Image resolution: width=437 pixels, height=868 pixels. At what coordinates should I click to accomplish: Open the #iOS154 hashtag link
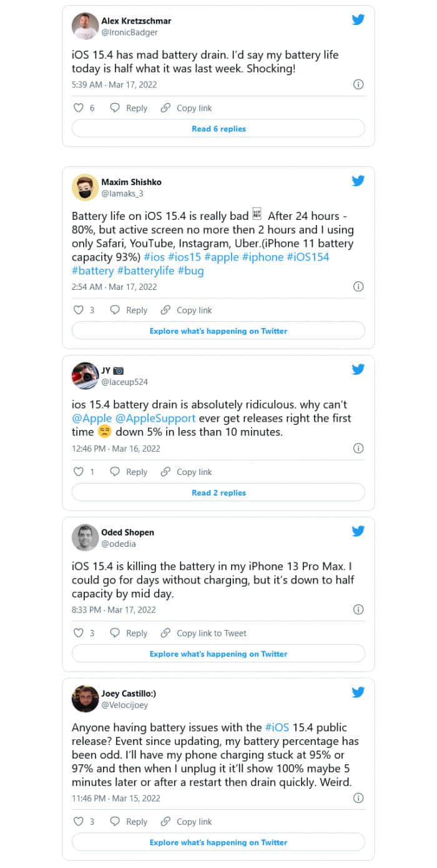pyautogui.click(x=308, y=257)
